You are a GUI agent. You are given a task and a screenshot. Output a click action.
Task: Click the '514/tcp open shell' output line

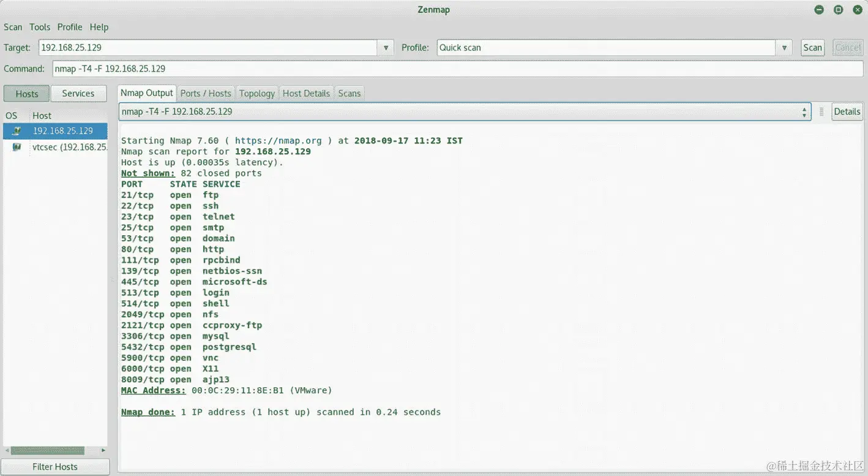[x=175, y=304]
